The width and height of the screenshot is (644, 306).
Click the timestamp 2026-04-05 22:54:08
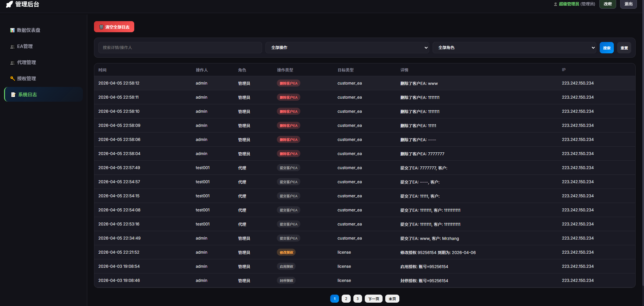pyautogui.click(x=119, y=210)
